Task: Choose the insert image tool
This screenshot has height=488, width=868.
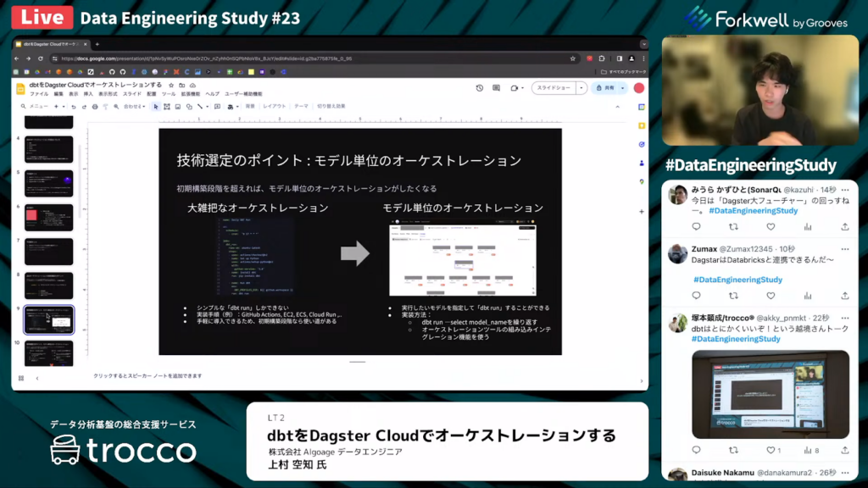Action: click(x=178, y=107)
